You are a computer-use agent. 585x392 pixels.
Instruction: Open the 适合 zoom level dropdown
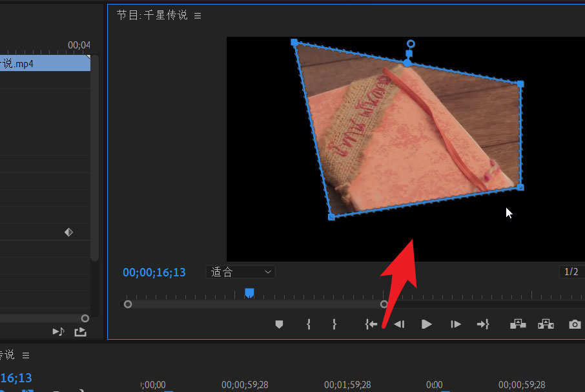point(240,272)
